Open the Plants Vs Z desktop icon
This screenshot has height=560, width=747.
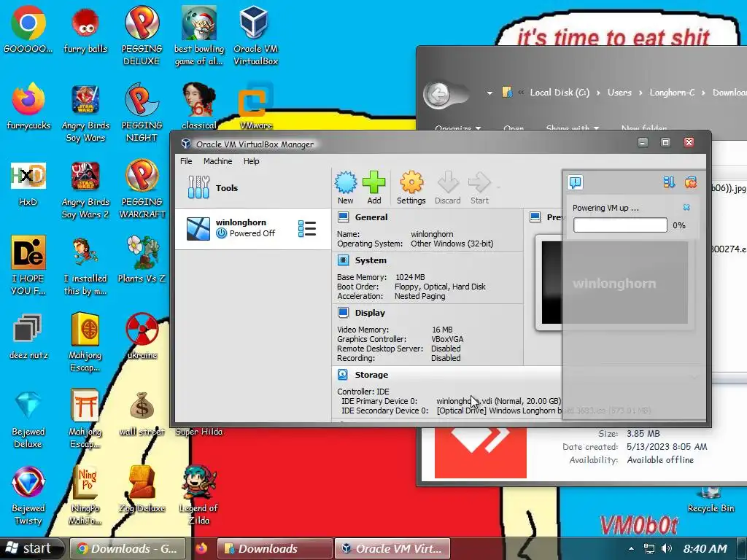point(142,260)
